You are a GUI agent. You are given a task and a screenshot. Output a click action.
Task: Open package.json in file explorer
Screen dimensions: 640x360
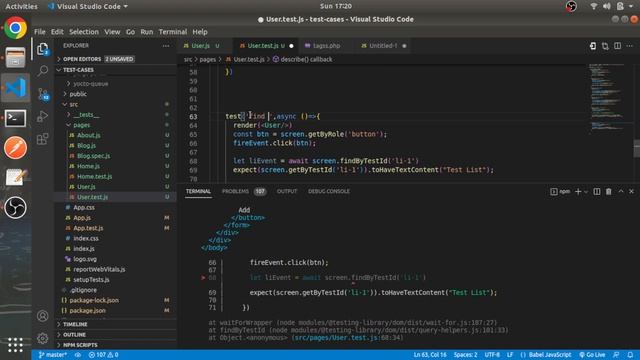coord(87,311)
